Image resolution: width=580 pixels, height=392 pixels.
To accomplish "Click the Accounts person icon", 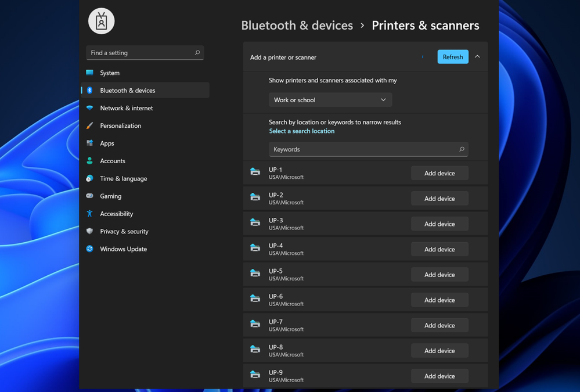I will [x=89, y=161].
